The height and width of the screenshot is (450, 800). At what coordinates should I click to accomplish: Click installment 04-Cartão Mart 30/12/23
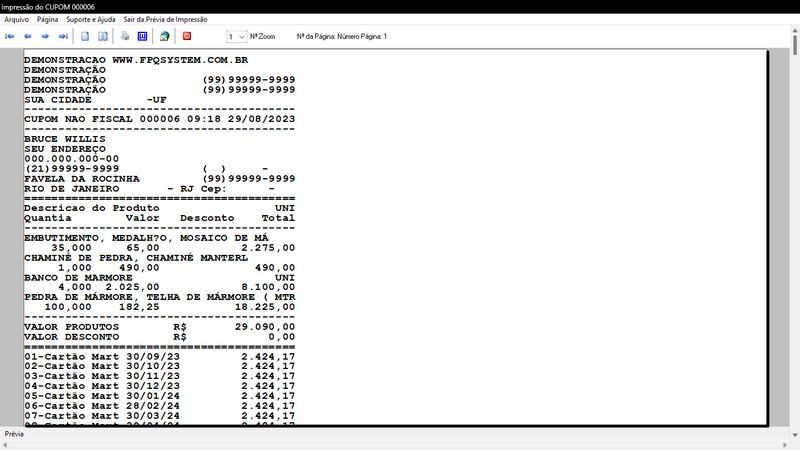point(160,386)
